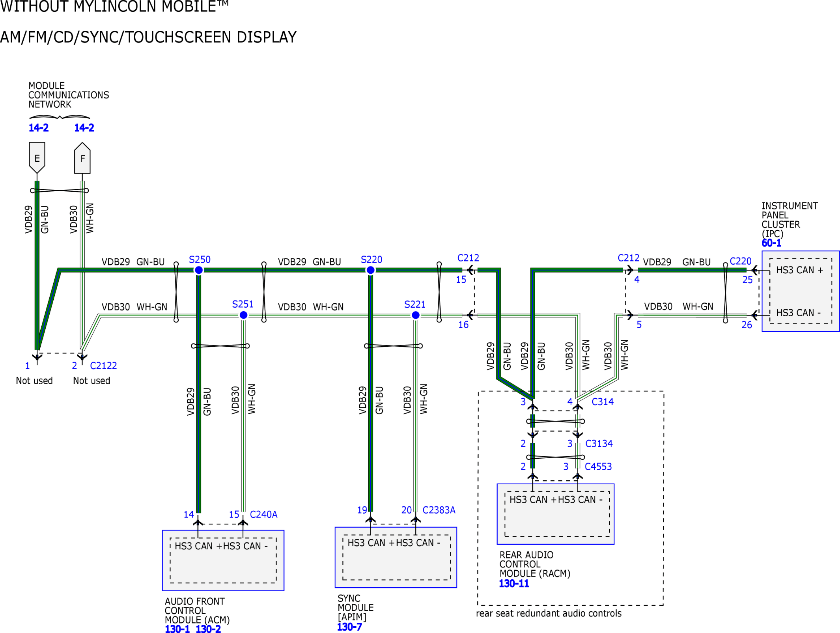Click the C2122 connector label
The height and width of the screenshot is (633, 840).
tap(103, 366)
